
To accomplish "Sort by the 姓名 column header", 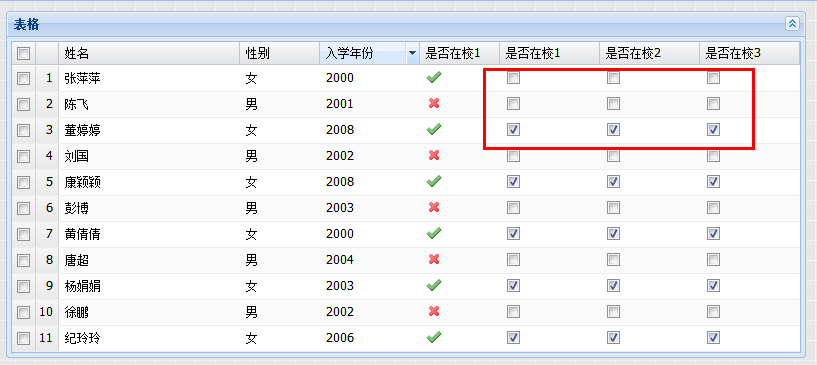I will click(x=149, y=53).
